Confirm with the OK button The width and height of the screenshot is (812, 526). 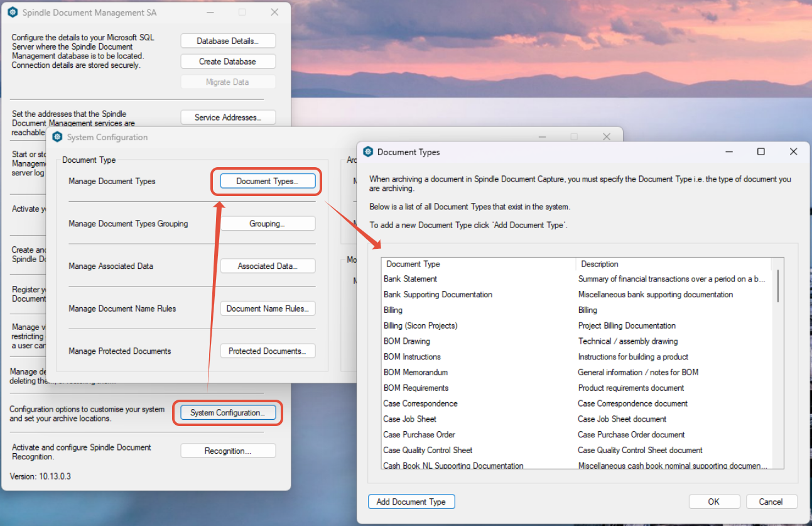(714, 501)
